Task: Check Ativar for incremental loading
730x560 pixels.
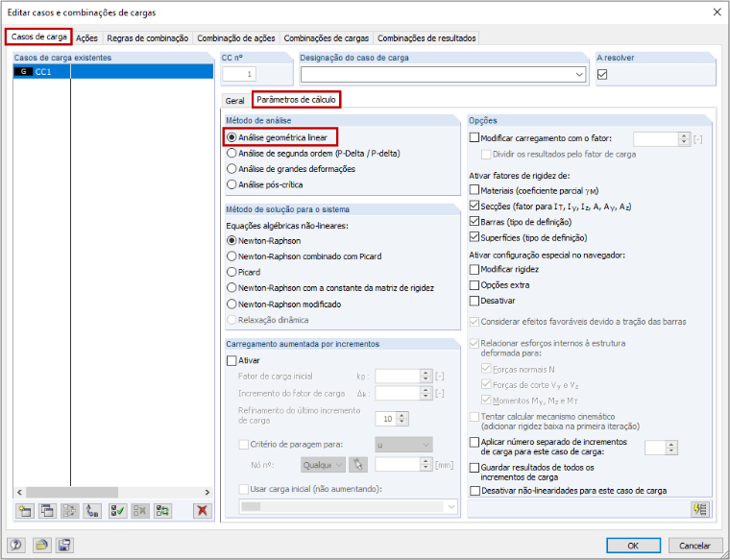Action: (231, 360)
